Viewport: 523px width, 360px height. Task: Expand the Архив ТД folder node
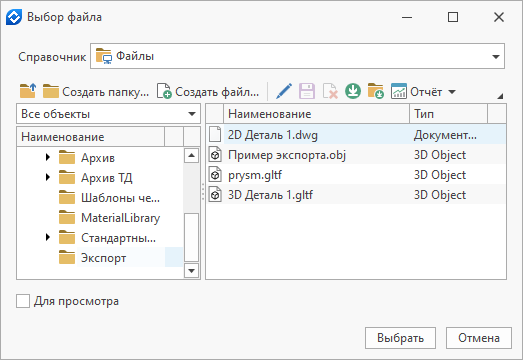(x=48, y=177)
